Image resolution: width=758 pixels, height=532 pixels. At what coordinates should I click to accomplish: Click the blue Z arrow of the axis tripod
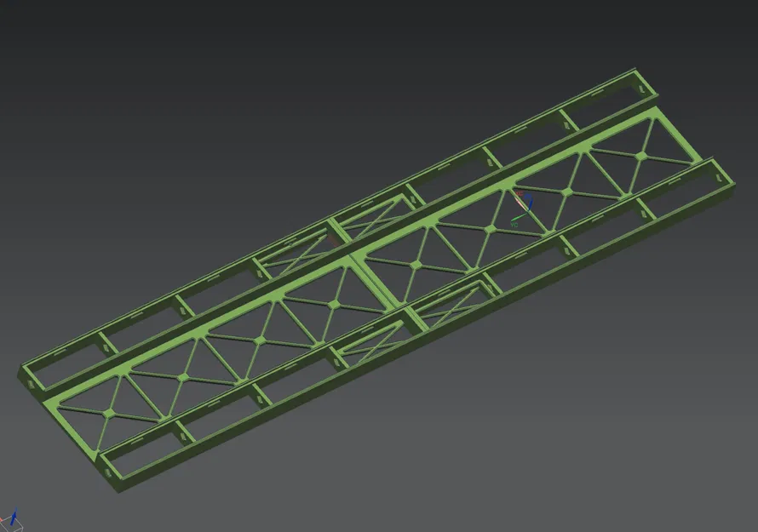pyautogui.click(x=15, y=511)
